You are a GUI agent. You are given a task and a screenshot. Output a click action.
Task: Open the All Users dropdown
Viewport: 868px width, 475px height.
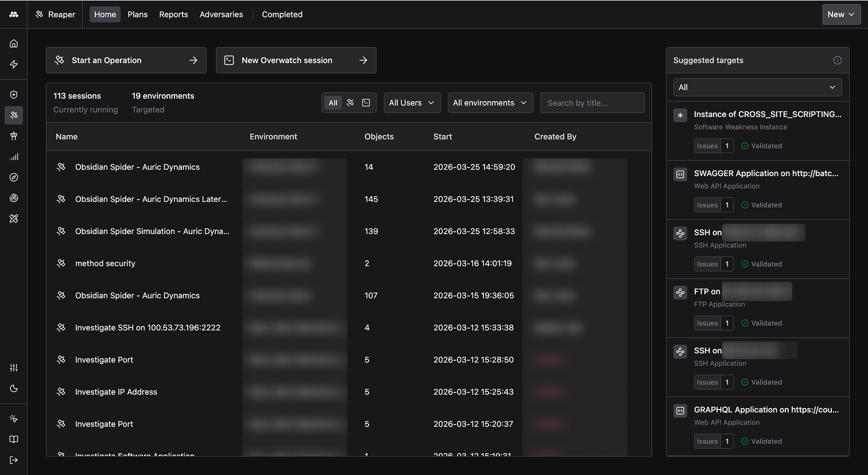412,103
